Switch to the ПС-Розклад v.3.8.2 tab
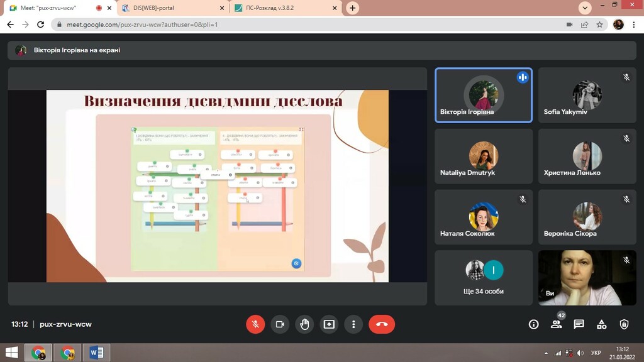 [x=286, y=8]
